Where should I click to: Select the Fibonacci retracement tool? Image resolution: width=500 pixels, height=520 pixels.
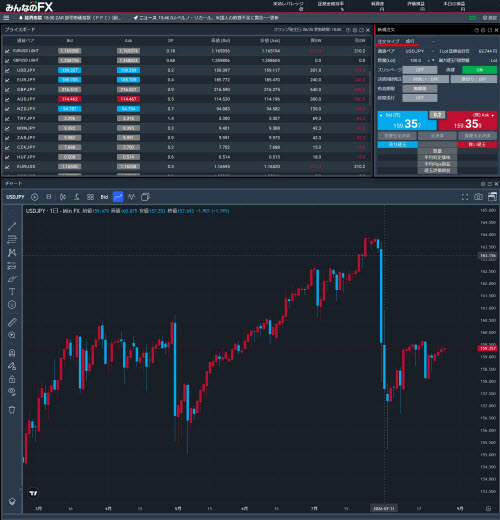12,239
